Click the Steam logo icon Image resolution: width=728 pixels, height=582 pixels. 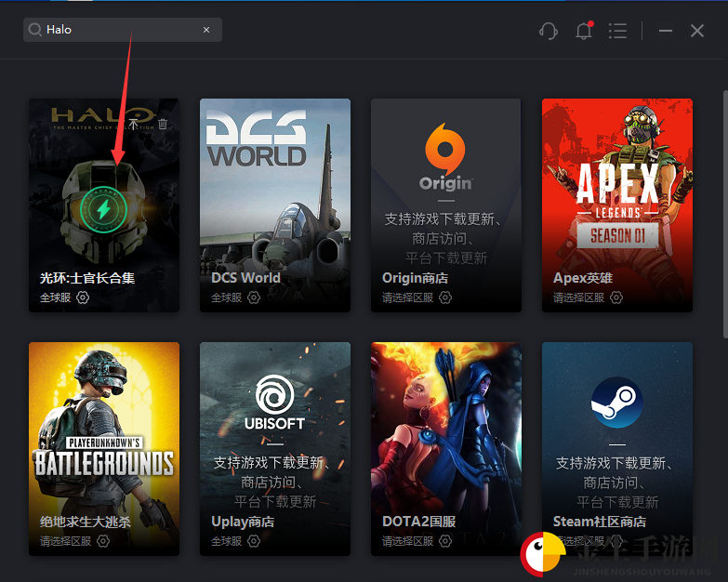coord(617,403)
